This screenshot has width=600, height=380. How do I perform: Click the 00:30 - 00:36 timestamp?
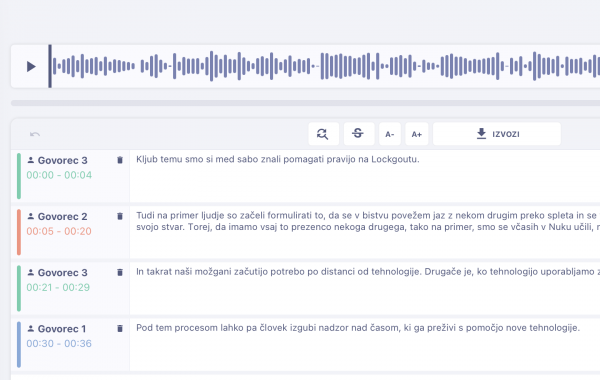coord(59,343)
